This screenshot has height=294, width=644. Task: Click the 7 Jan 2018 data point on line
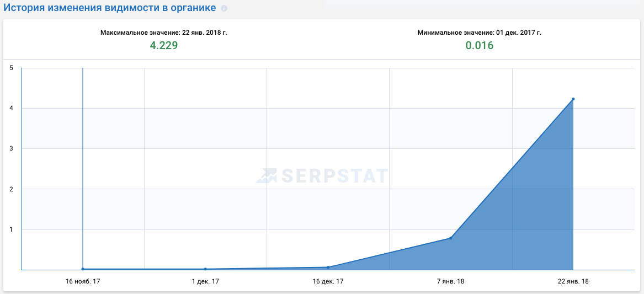(x=451, y=238)
